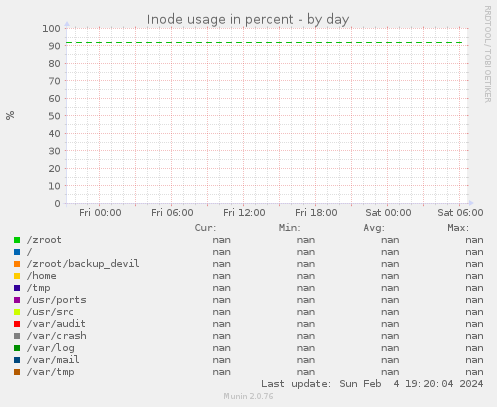Click the Min nan value for /var/audit
Viewport: 497px width, 407px height.
click(306, 324)
